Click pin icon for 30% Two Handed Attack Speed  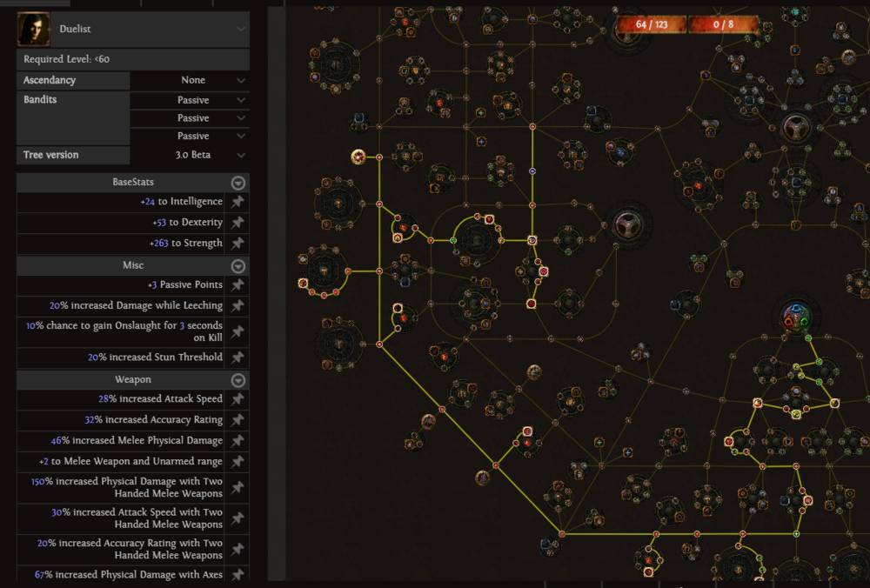click(238, 518)
